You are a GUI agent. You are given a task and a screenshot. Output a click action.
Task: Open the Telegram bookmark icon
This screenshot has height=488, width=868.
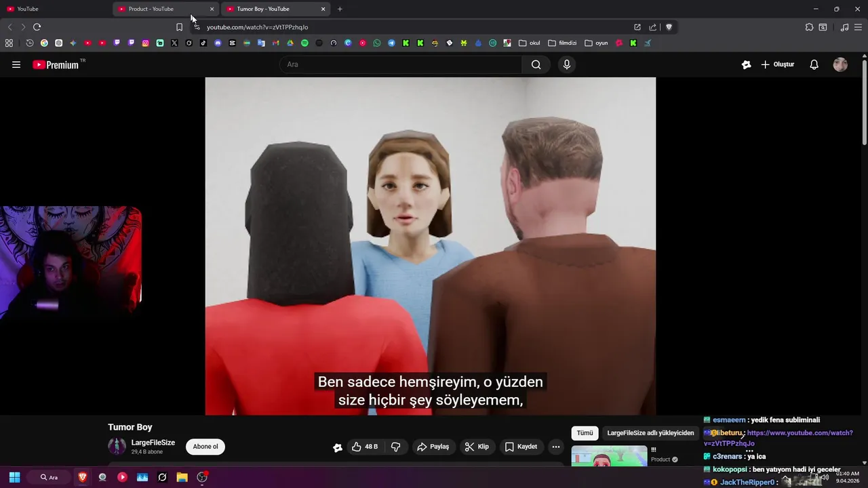click(391, 43)
